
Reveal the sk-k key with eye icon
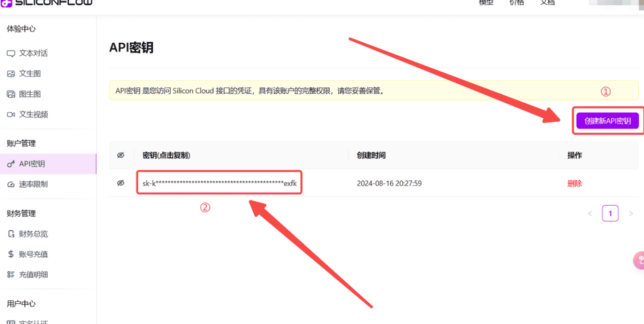121,183
